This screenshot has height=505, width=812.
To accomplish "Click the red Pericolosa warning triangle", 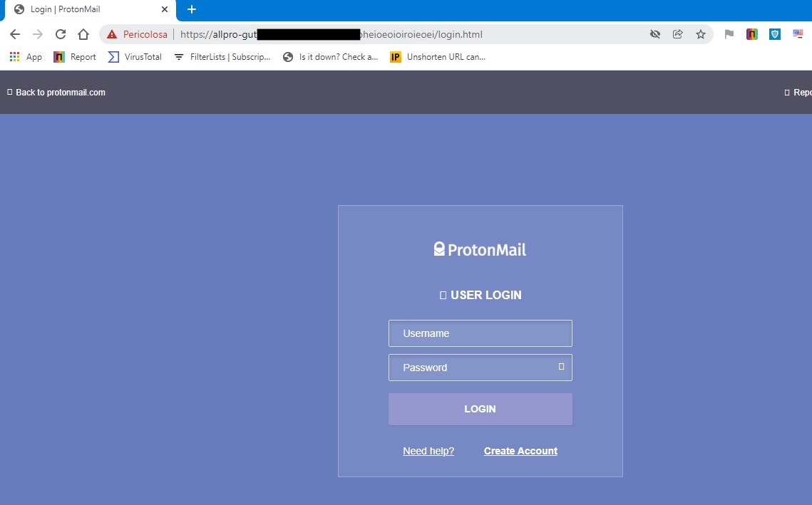I will click(112, 34).
